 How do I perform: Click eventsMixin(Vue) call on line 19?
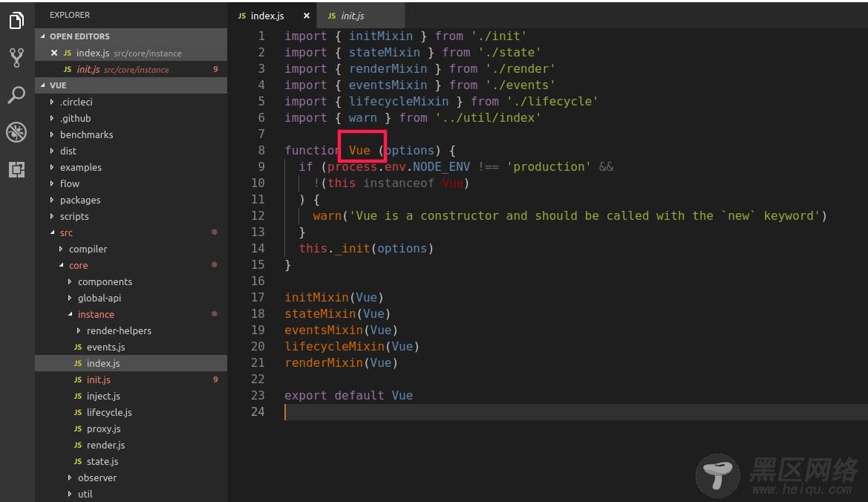coord(342,330)
